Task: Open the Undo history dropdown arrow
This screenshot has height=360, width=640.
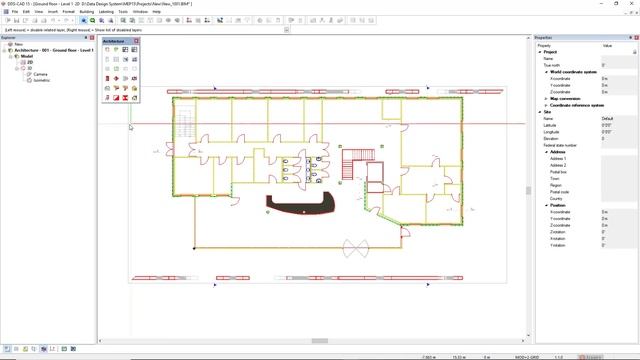Action: pos(59,20)
